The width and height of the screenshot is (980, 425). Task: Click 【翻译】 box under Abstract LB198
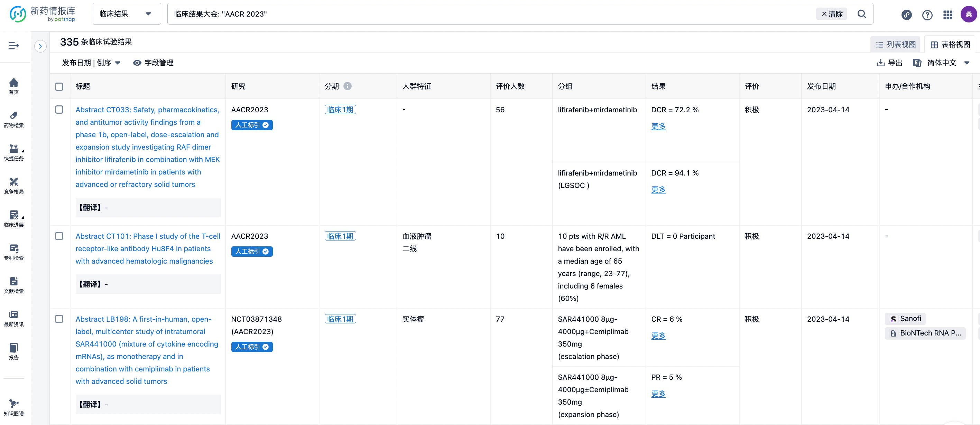click(148, 405)
